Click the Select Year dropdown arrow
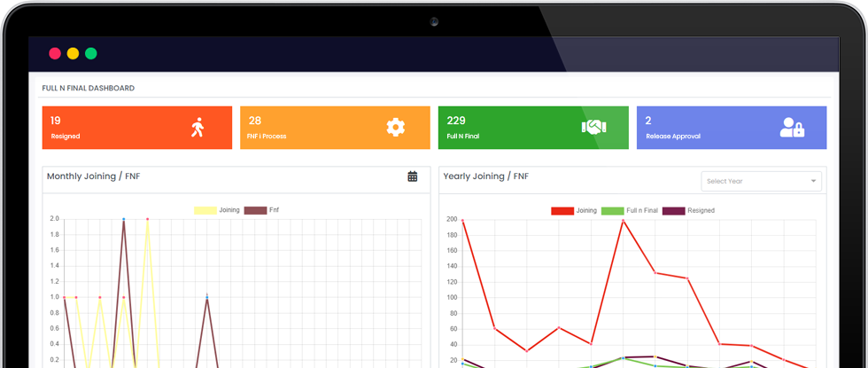Screen dimensions: 868x368 point(813,181)
